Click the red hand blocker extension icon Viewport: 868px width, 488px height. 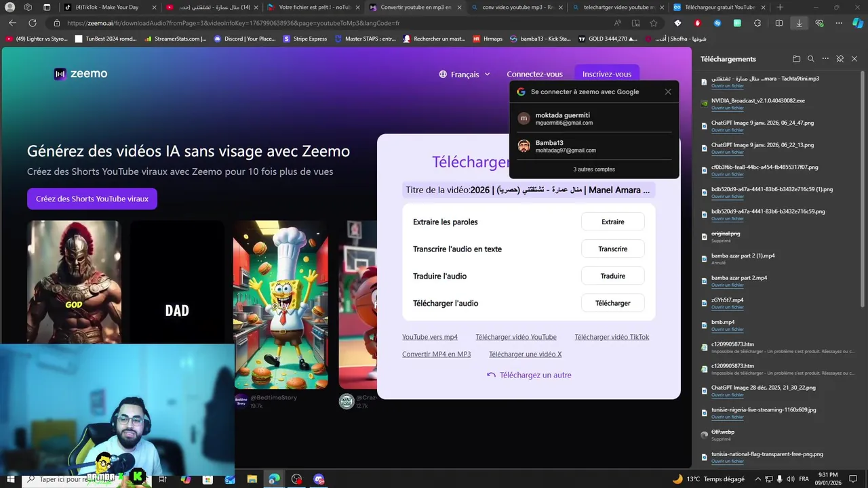click(698, 23)
